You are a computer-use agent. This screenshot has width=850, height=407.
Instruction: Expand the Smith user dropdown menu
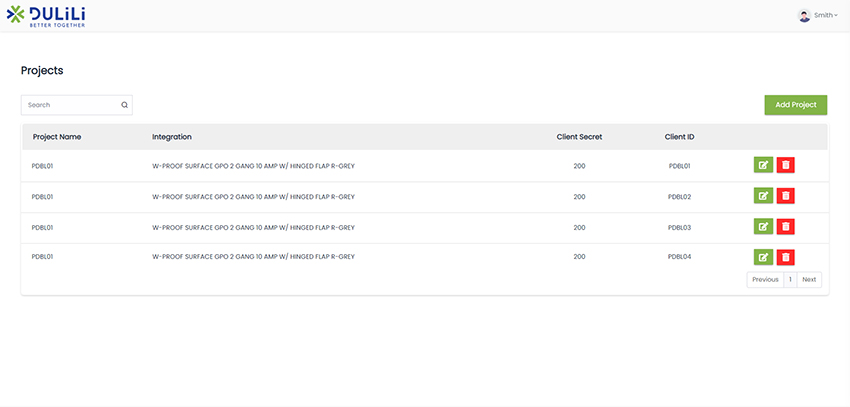pyautogui.click(x=826, y=15)
